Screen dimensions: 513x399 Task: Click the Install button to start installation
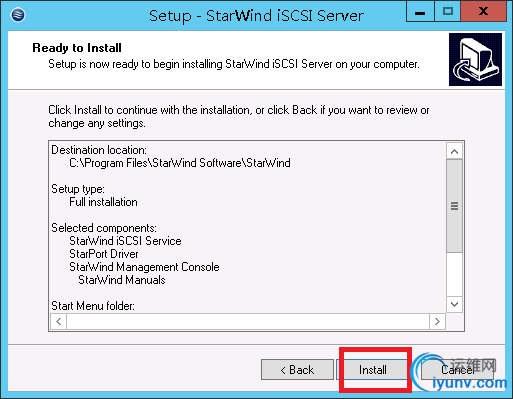pos(372,370)
